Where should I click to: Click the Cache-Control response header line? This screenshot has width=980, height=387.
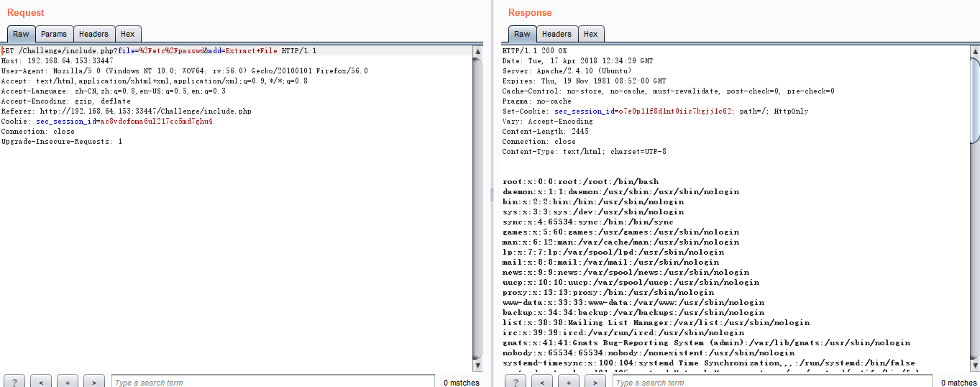669,91
